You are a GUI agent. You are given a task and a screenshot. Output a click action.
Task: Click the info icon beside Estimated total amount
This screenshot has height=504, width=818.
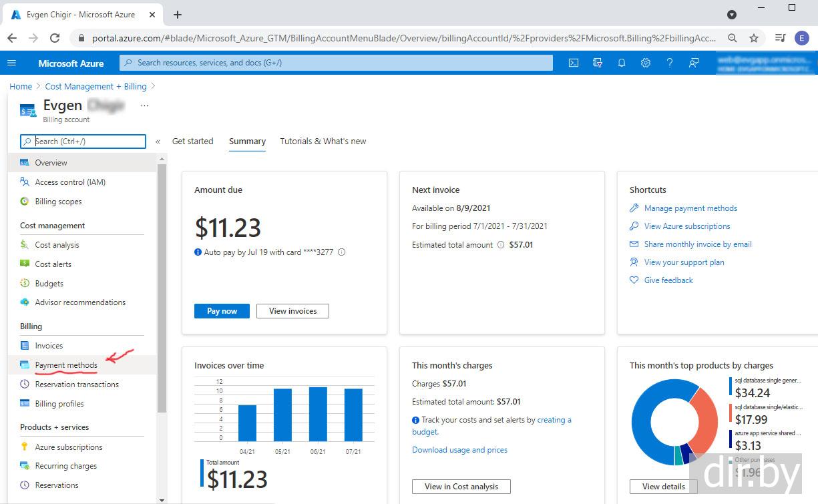tap(501, 245)
